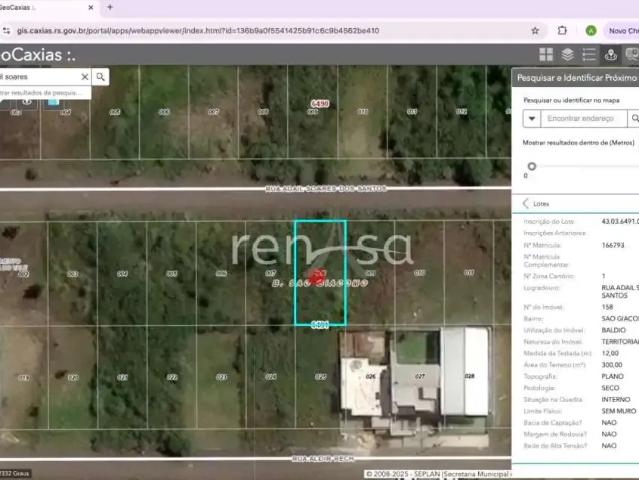Clear the map search text with X

click(84, 77)
